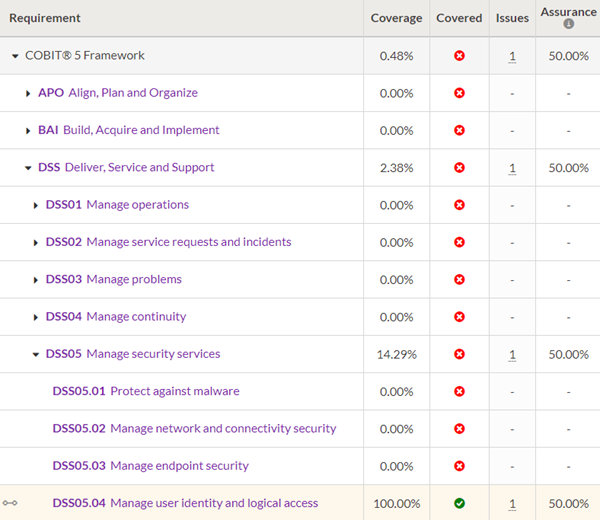Expand the BAI Build, Acquire and Implement node

pos(28,131)
